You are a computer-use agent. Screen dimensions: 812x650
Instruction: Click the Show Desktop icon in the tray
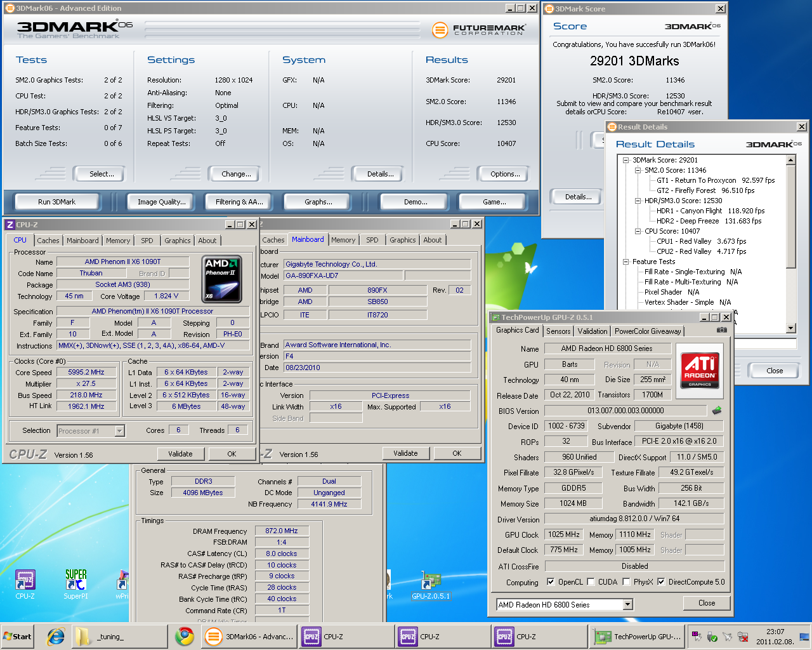coord(804,637)
